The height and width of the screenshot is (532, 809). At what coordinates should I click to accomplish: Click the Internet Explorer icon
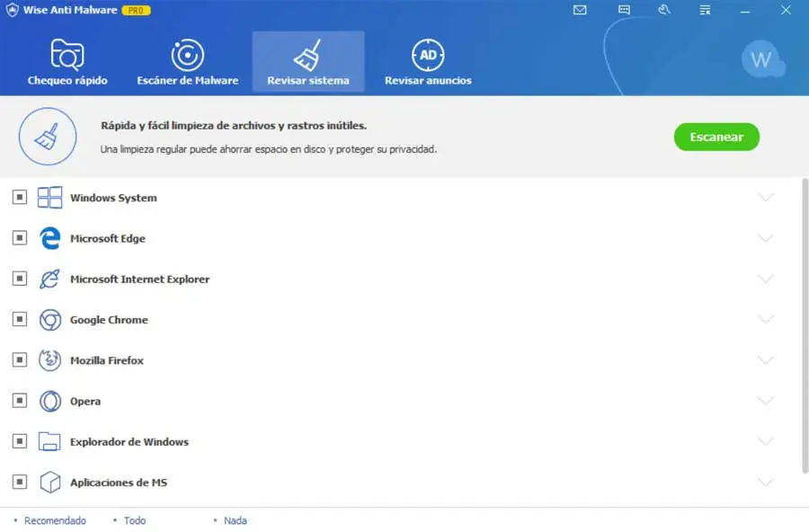click(49, 279)
